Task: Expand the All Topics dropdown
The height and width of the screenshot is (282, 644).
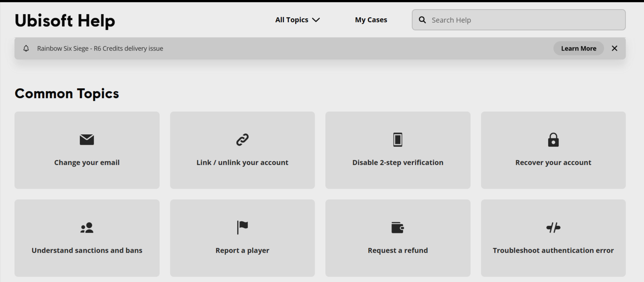Action: [x=297, y=20]
